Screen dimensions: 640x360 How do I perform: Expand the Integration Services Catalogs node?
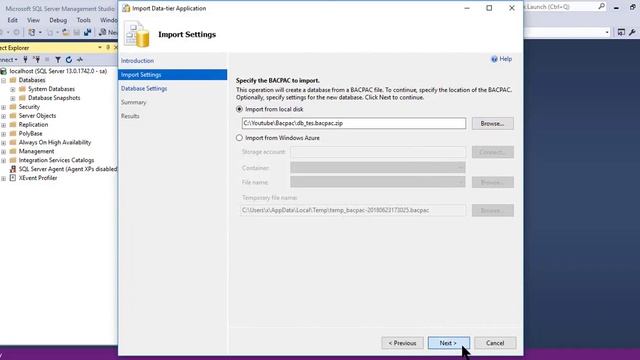(x=4, y=160)
